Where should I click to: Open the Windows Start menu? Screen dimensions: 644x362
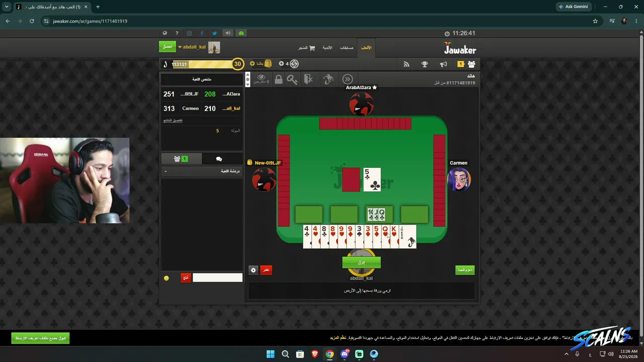coord(270,354)
